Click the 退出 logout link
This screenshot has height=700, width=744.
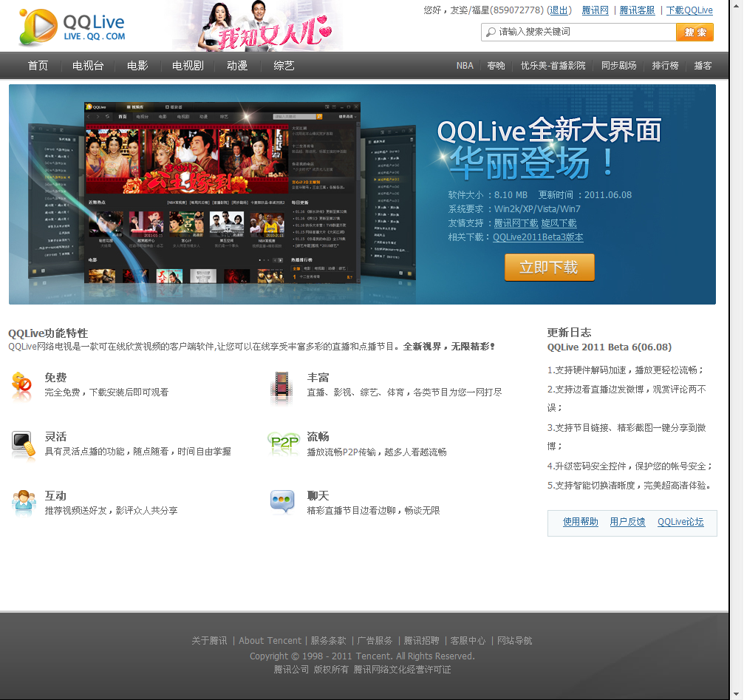click(x=559, y=10)
